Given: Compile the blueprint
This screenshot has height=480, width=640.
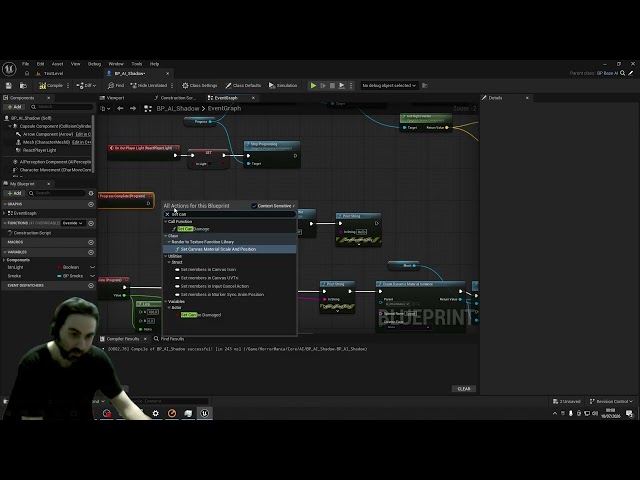Looking at the screenshot, I should 51,86.
